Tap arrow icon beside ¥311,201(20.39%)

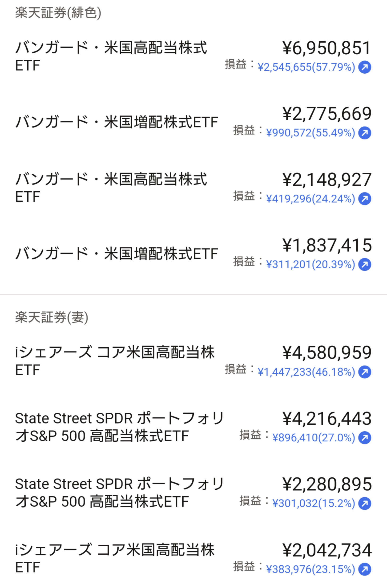tap(365, 264)
